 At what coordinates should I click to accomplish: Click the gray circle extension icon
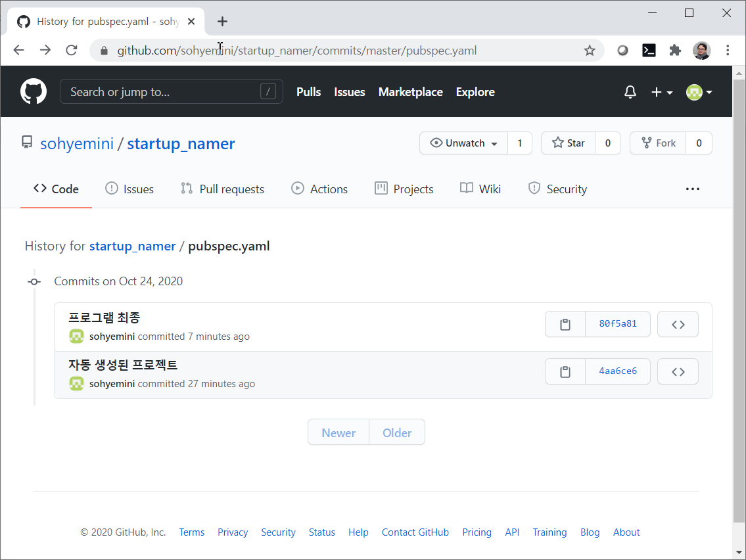coord(623,50)
